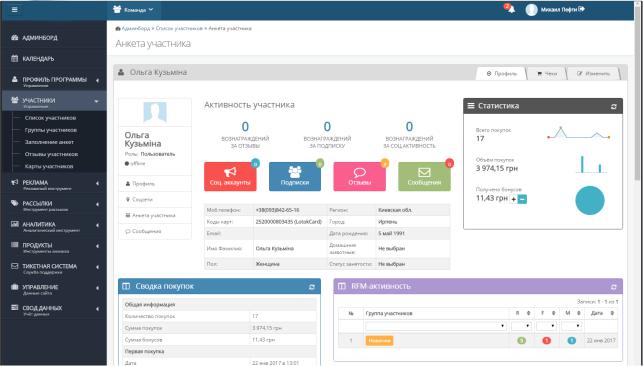Screen dimensions: 643x366
Task: Open Отзывы участников submenu item
Action: point(51,155)
